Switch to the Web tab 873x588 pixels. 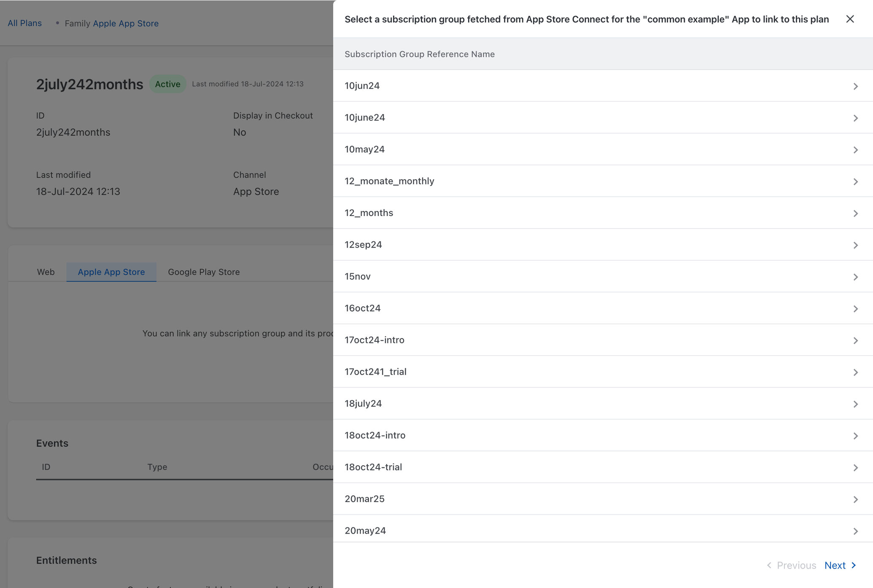pos(46,272)
